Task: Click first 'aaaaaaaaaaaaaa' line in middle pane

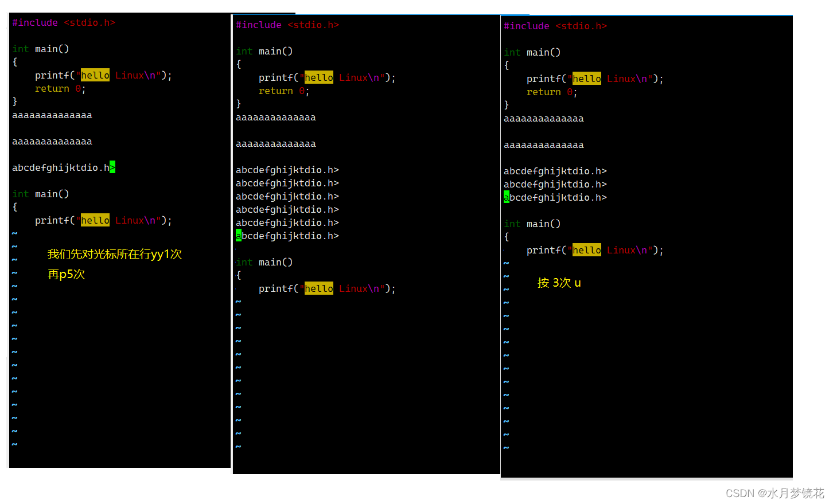Action: [276, 118]
